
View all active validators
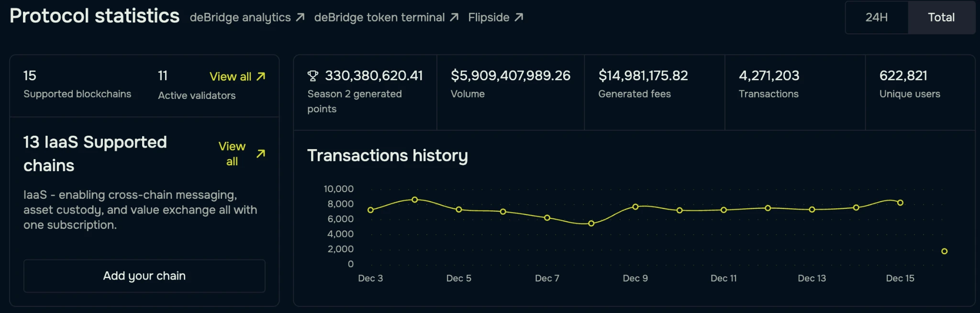[x=230, y=76]
